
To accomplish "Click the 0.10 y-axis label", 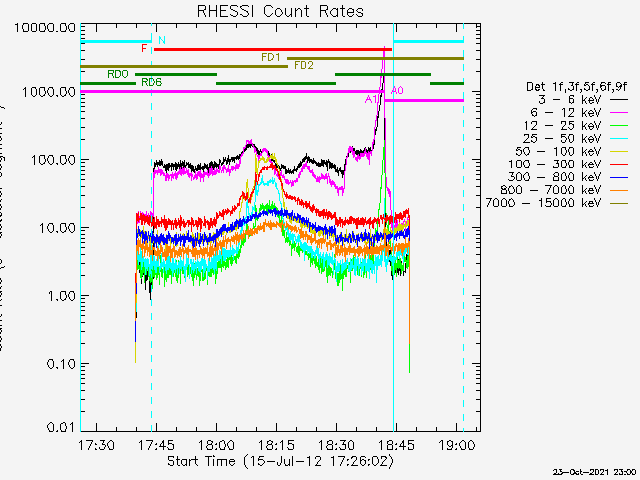I will tap(62, 364).
